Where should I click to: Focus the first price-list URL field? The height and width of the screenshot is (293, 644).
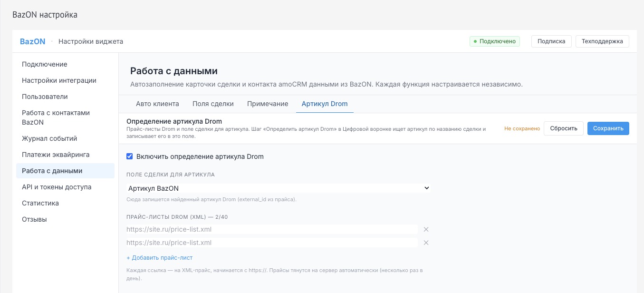tap(272, 229)
